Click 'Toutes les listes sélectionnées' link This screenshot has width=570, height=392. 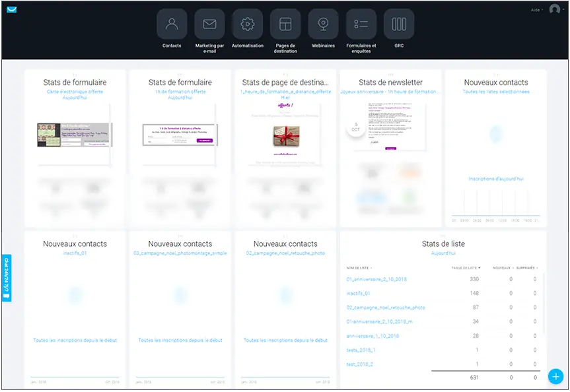(x=496, y=92)
